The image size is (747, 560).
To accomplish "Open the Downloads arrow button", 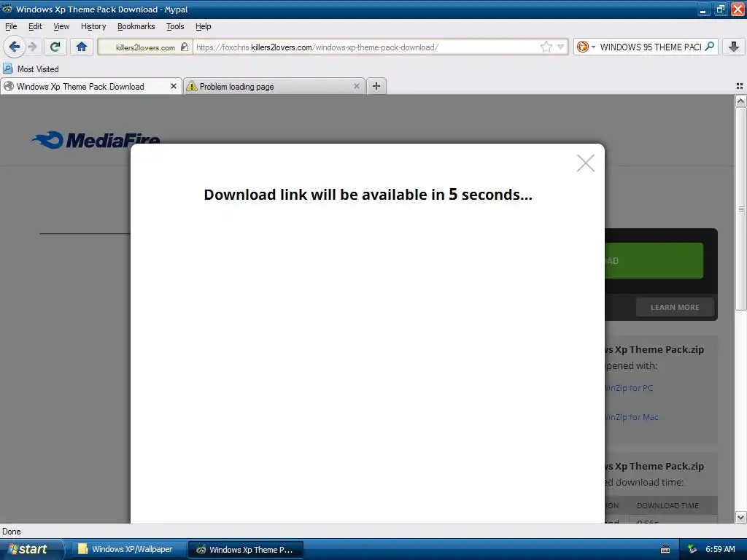I will point(734,47).
